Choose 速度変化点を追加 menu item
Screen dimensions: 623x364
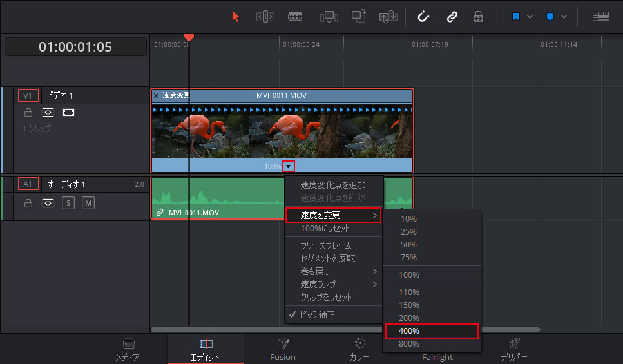[x=333, y=185]
